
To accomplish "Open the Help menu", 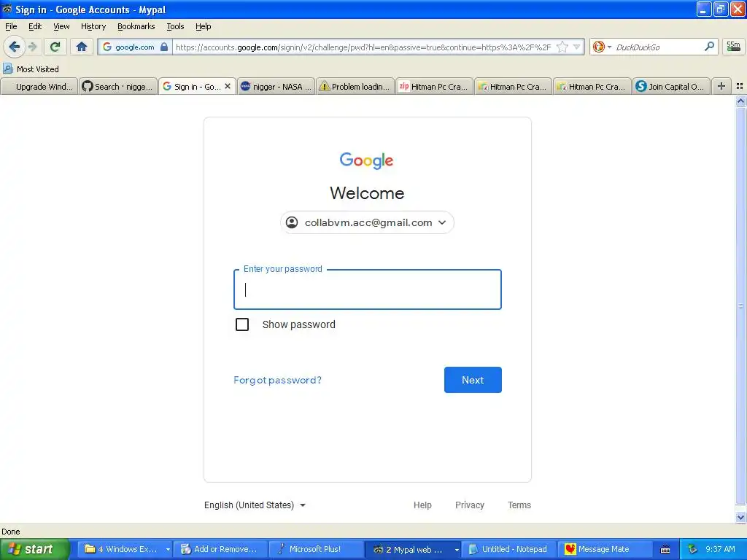I will point(203,26).
